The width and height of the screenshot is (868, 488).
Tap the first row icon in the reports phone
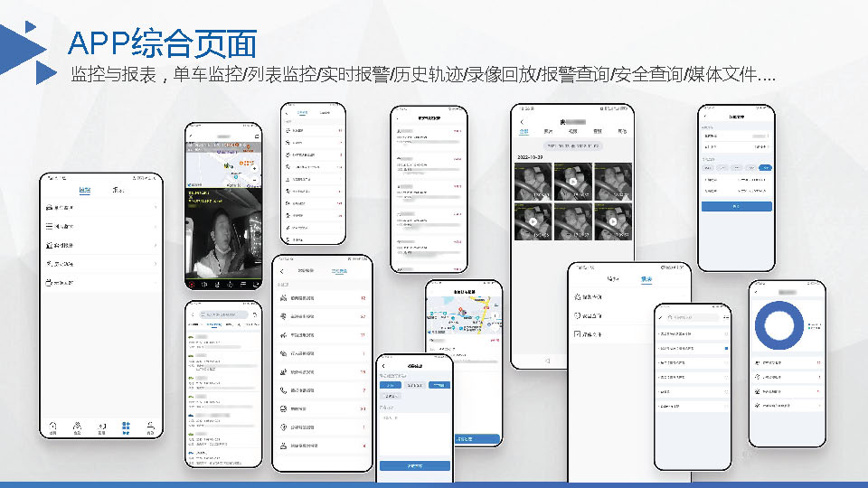pyautogui.click(x=578, y=297)
